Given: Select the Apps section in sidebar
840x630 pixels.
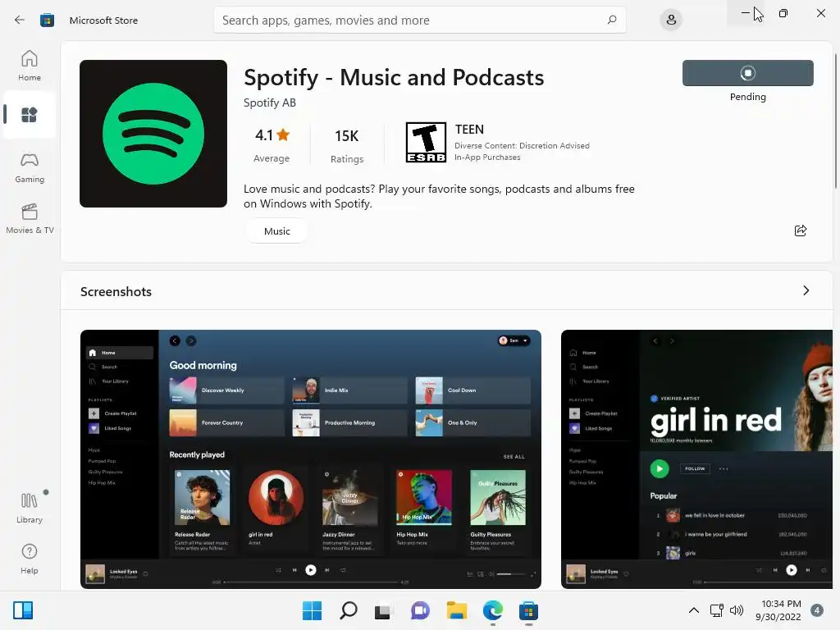Looking at the screenshot, I should point(30,115).
